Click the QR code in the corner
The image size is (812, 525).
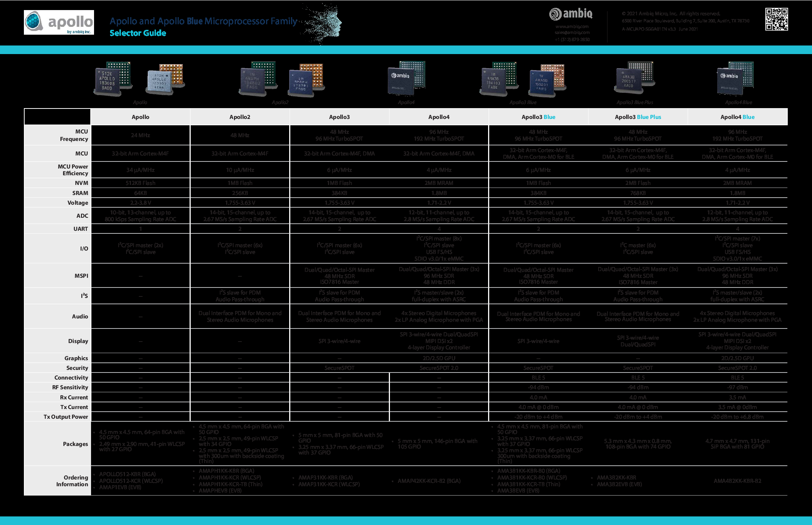coord(777,19)
